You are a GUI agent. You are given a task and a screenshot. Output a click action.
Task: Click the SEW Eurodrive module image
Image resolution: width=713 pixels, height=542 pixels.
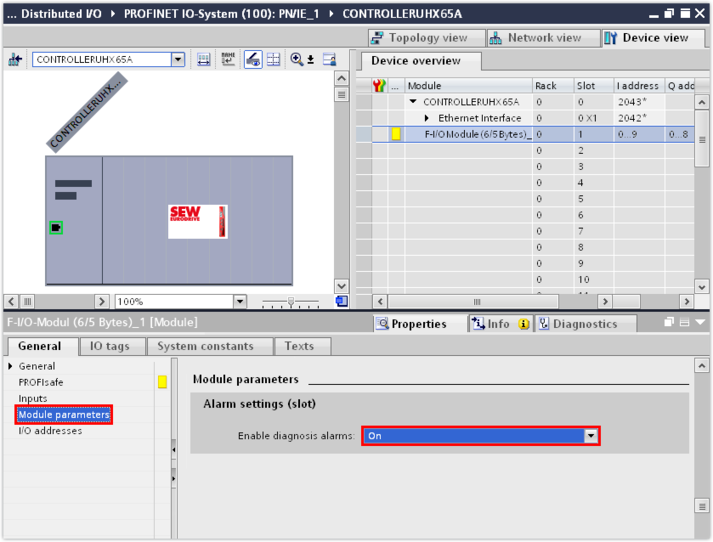(x=198, y=221)
